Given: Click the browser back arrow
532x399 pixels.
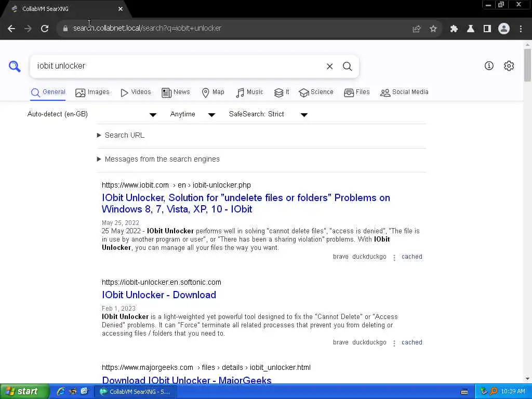Looking at the screenshot, I should (11, 29).
